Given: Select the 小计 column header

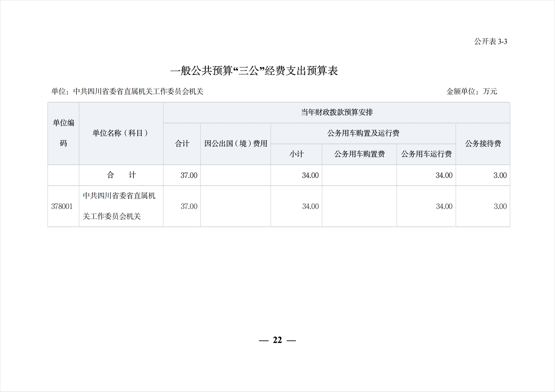Looking at the screenshot, I should pos(296,154).
